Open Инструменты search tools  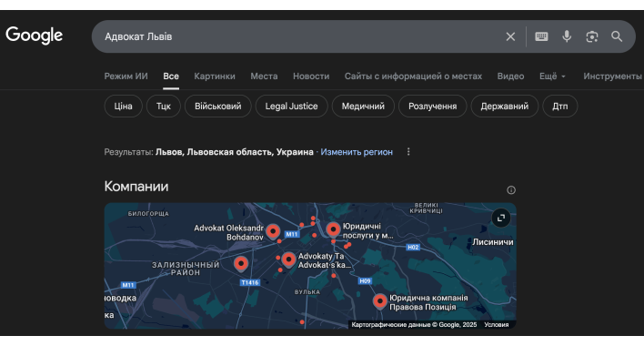pos(612,76)
